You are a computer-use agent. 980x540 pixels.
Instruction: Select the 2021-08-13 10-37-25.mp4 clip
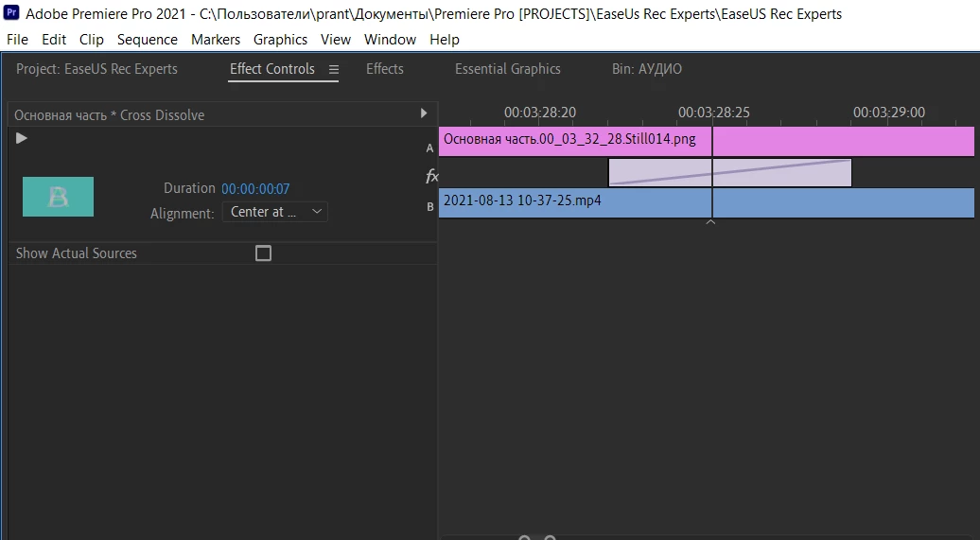[707, 203]
